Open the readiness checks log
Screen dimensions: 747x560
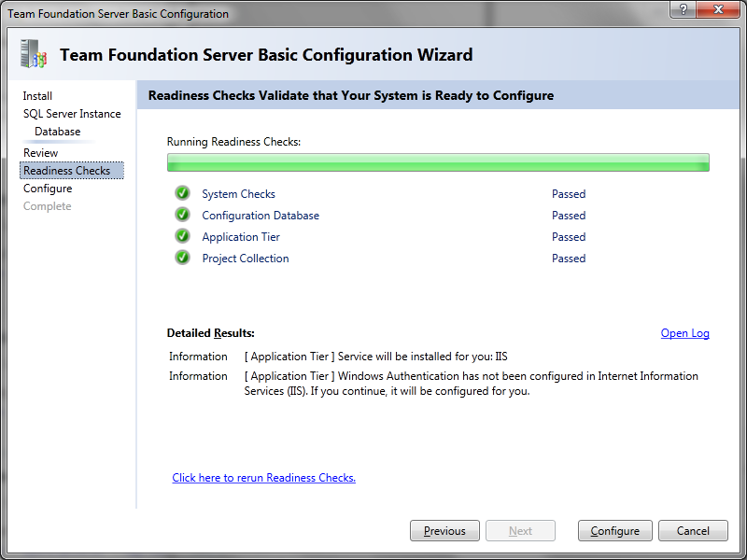684,333
